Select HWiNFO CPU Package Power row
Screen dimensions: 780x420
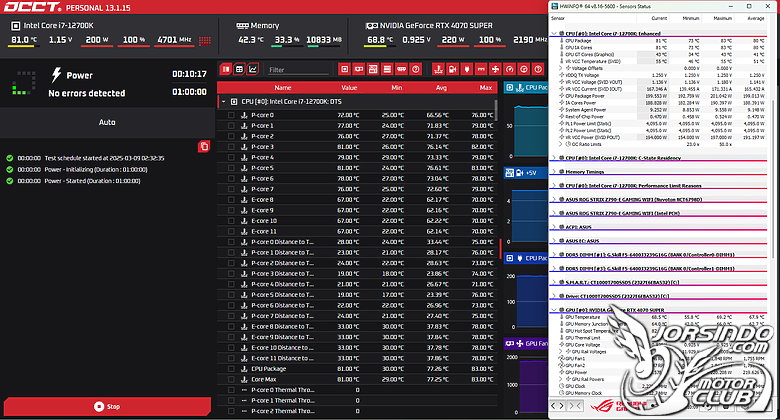[658, 96]
